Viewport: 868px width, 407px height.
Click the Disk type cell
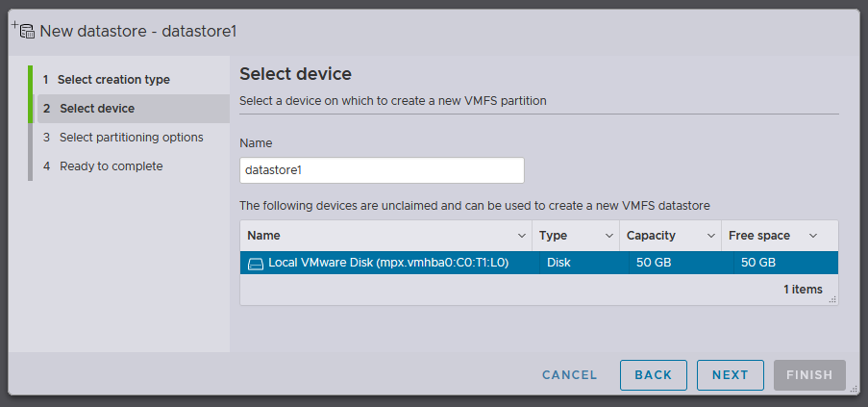click(x=584, y=263)
